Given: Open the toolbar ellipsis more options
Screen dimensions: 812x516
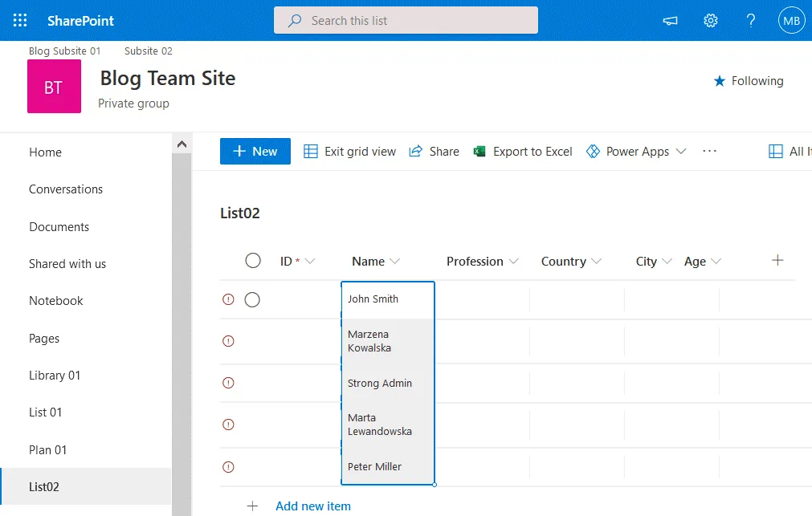Looking at the screenshot, I should [709, 151].
